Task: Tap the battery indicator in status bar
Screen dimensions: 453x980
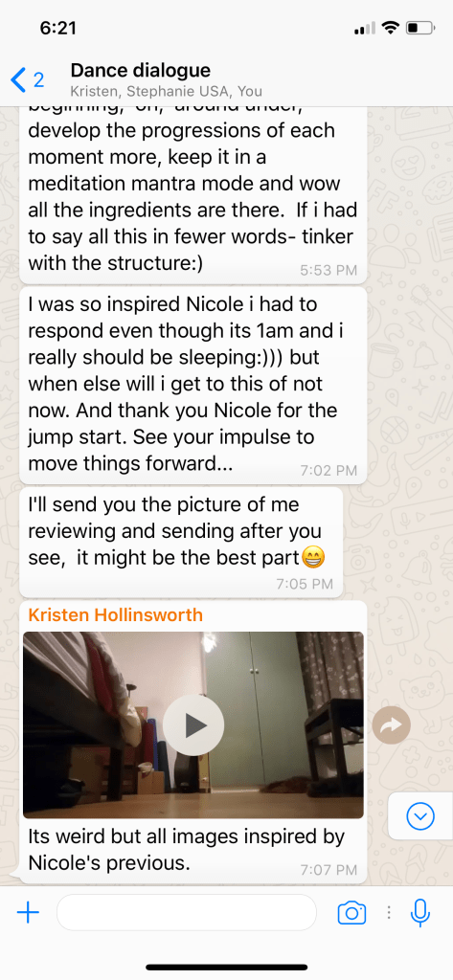Action: click(419, 28)
